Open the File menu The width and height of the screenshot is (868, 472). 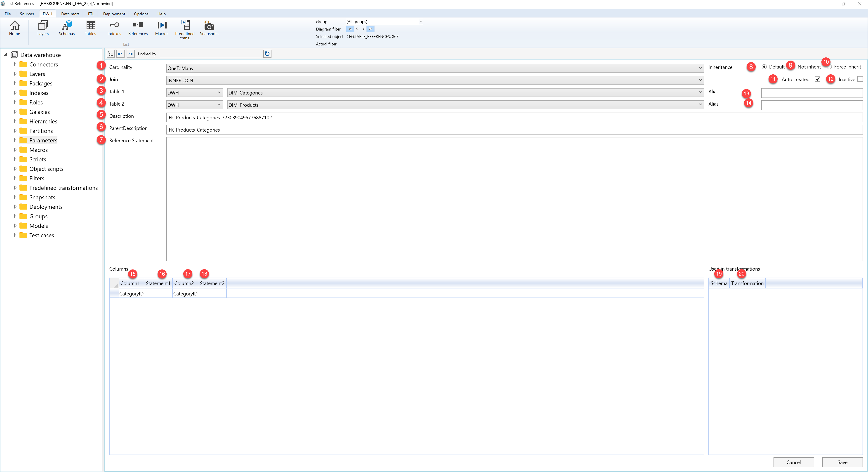point(8,14)
